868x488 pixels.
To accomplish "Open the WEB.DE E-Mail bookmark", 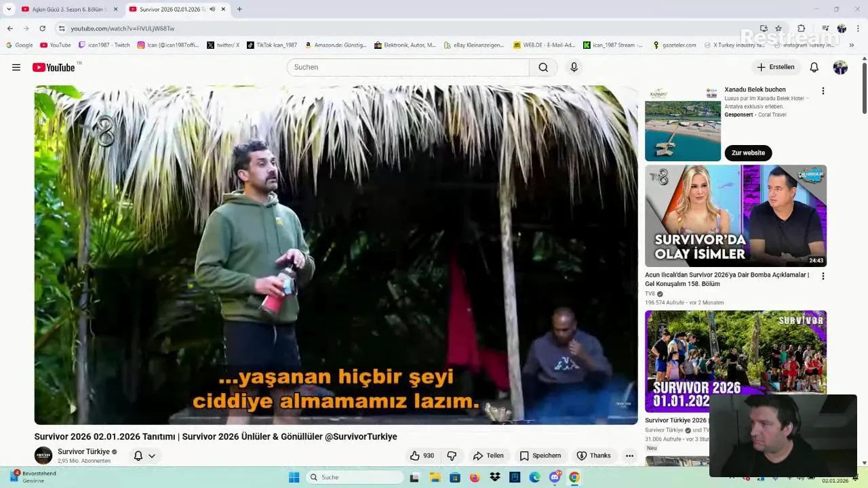I will pyautogui.click(x=544, y=45).
